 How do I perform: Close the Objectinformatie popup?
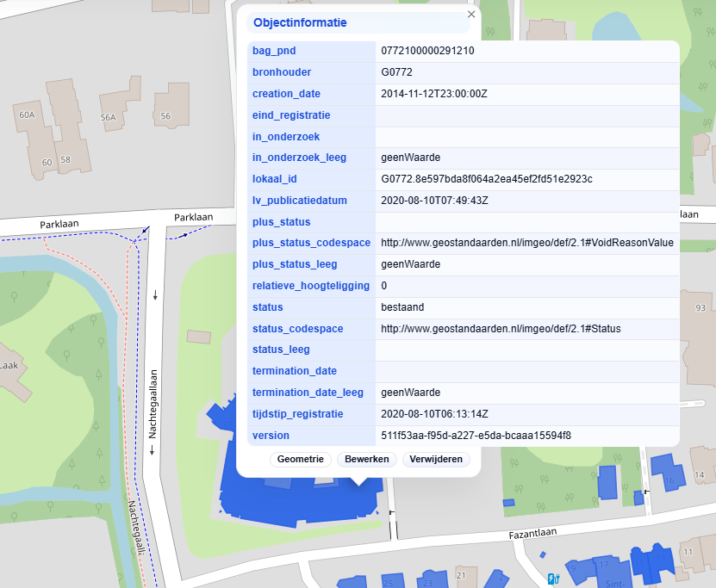tap(470, 14)
